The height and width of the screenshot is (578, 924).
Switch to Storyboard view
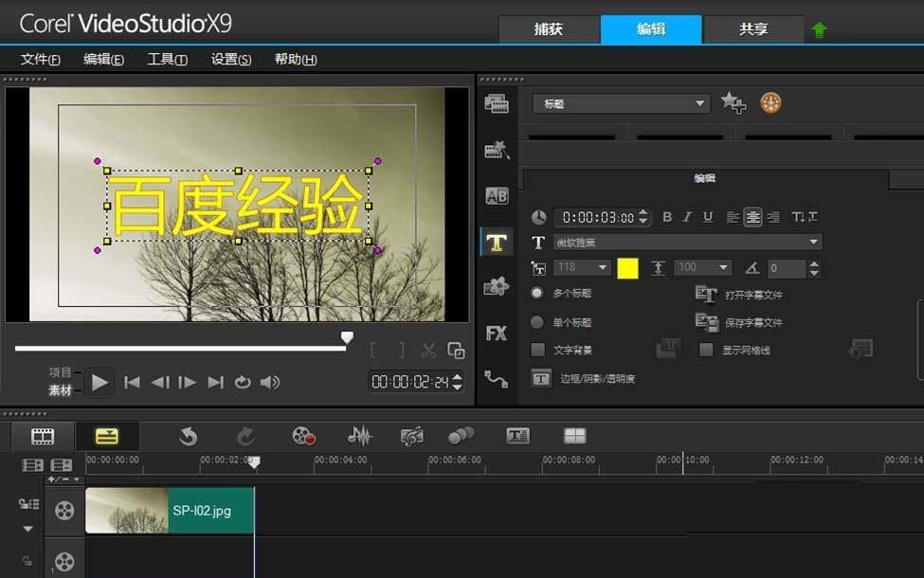42,436
